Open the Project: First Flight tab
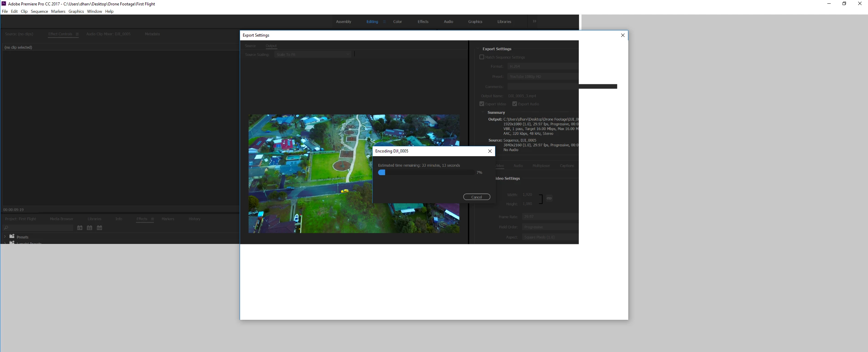 tap(20, 219)
